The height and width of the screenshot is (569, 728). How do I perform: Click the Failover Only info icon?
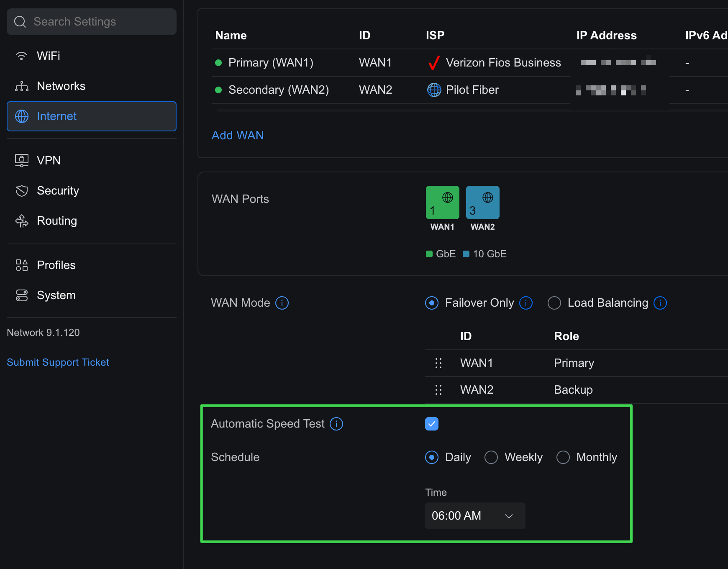526,303
